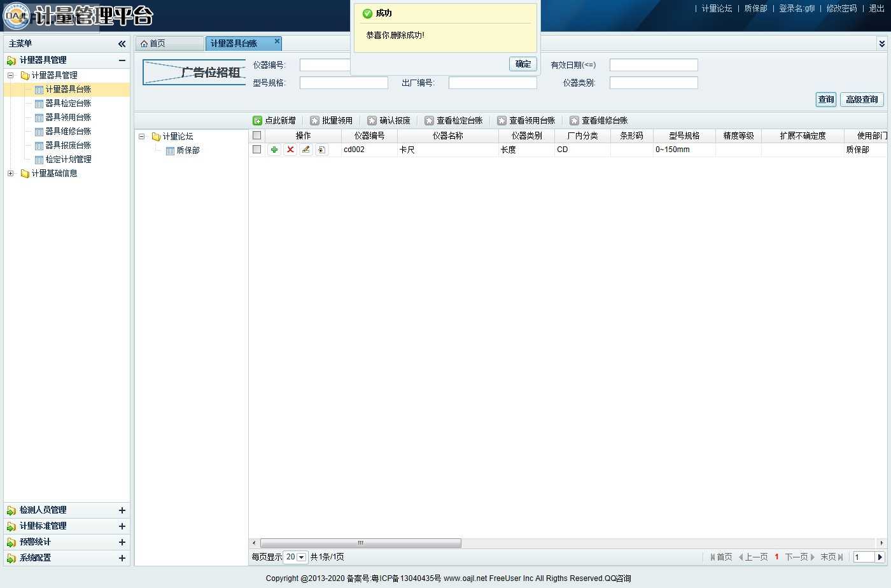Expand the 检测人员管理 accordion section
Screen dimensions: 891x588
[x=122, y=510]
